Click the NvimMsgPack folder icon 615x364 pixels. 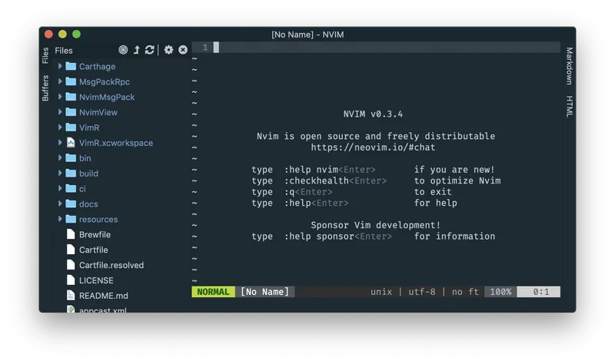tap(71, 97)
